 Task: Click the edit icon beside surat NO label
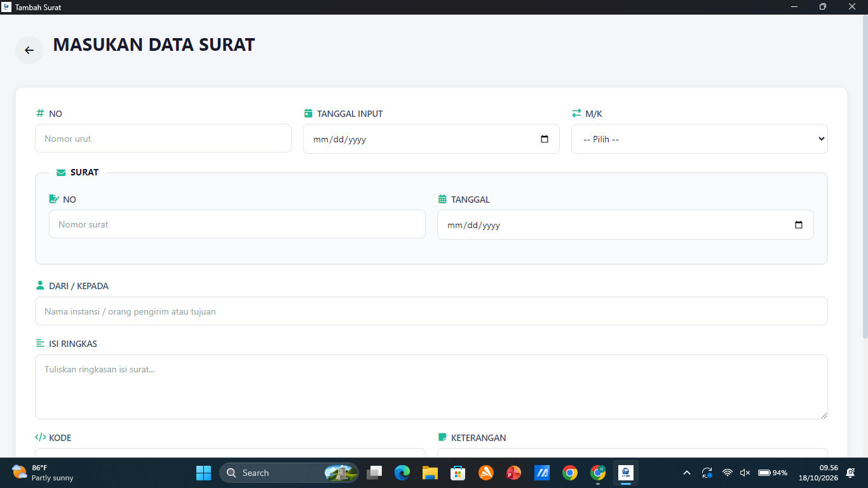(x=54, y=199)
